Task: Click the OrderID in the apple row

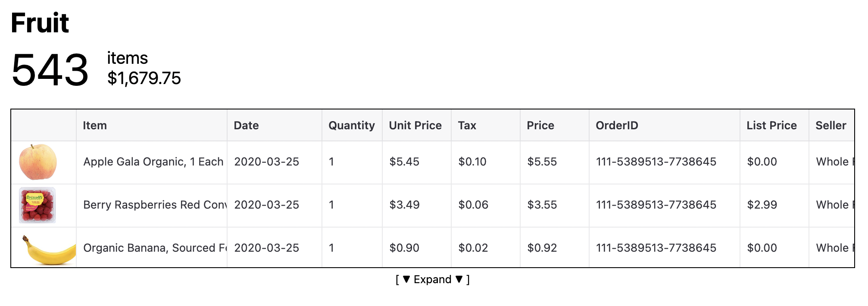Action: (x=656, y=162)
